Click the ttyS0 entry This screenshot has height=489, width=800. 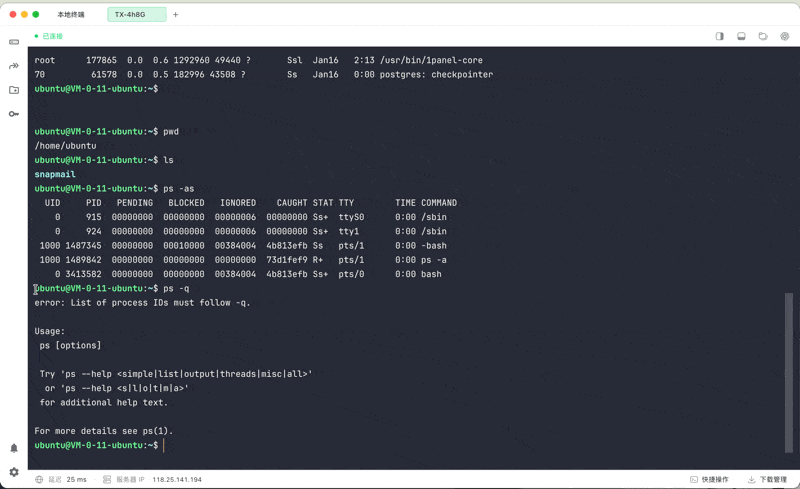click(352, 217)
